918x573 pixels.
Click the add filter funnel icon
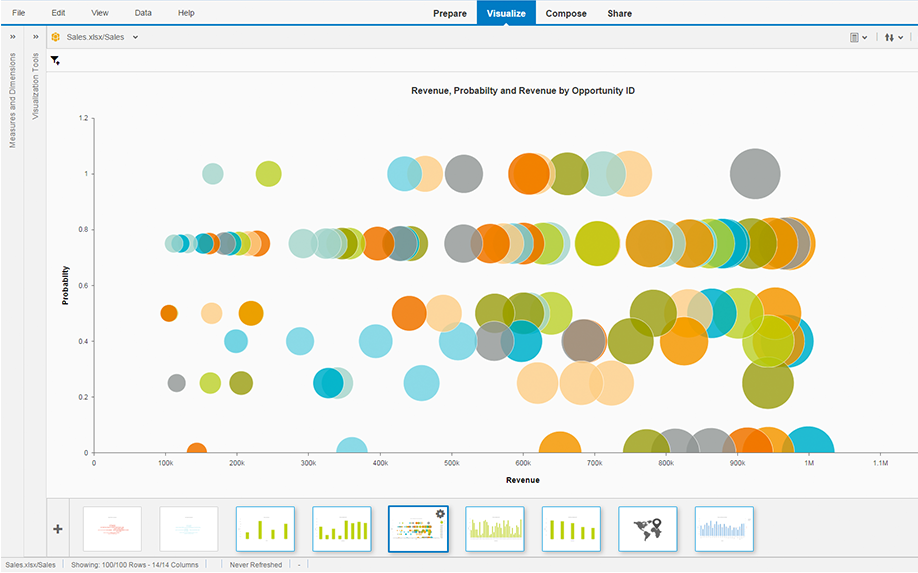point(55,61)
